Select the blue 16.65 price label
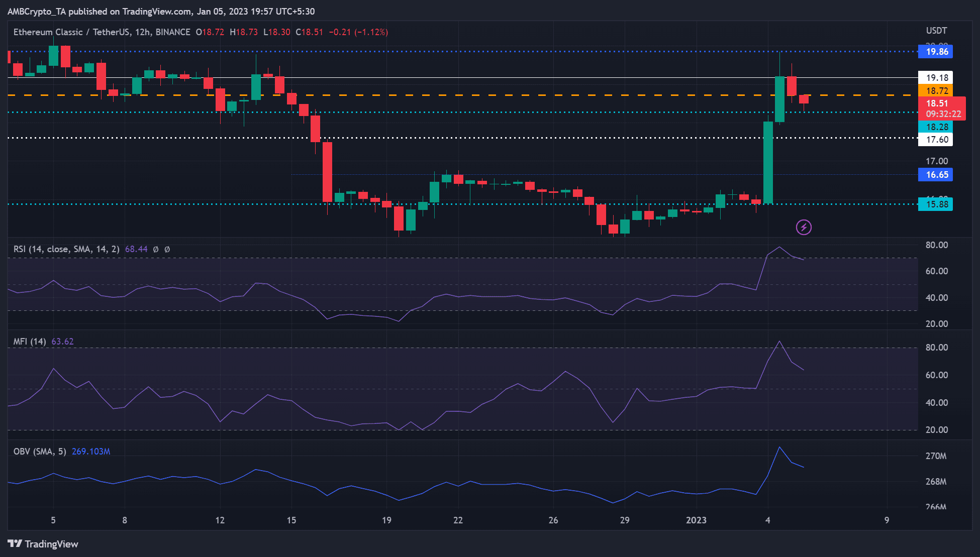Image resolution: width=980 pixels, height=557 pixels. click(x=935, y=175)
